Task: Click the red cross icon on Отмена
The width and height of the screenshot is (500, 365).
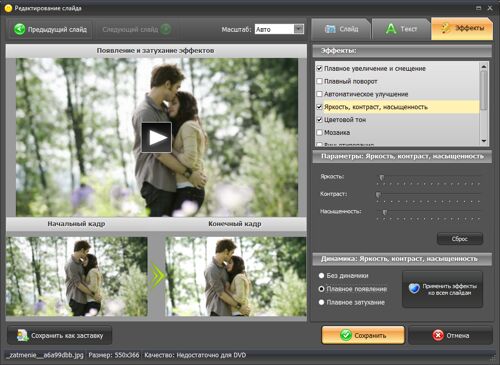Action: coord(438,335)
